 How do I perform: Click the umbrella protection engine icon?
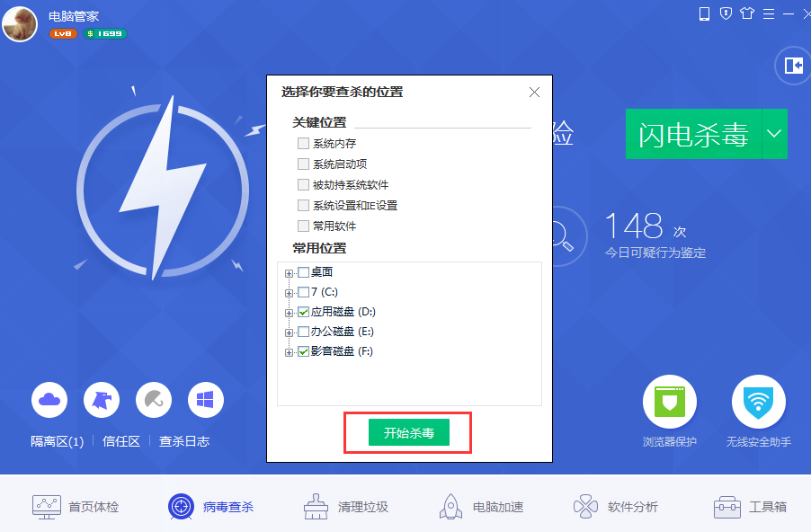pos(154,400)
